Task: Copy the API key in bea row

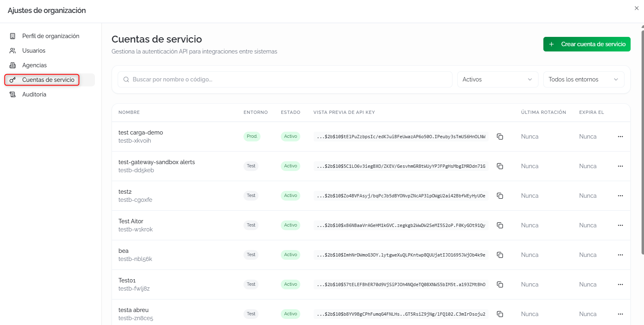Action: 500,255
